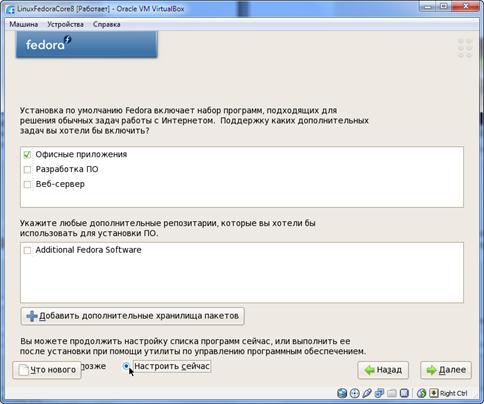Image resolution: width=484 pixels, height=404 pixels.
Task: Click the mouse integration status icon
Action: [422, 393]
